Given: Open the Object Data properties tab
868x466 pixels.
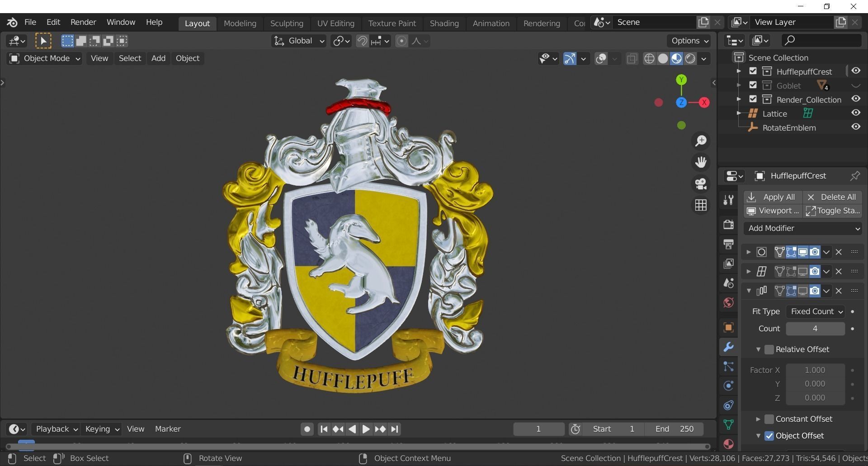Looking at the screenshot, I should 728,424.
